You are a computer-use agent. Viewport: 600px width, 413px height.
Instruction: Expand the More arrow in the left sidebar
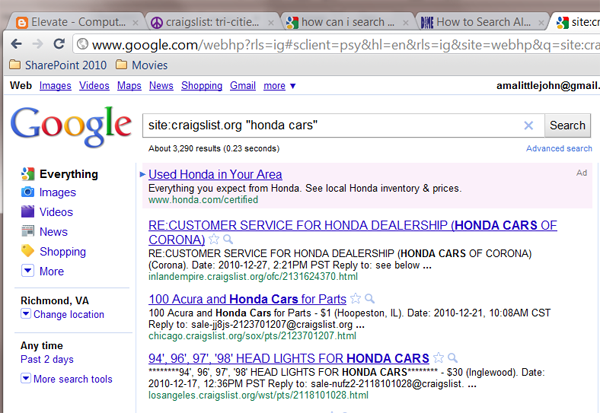[28, 271]
